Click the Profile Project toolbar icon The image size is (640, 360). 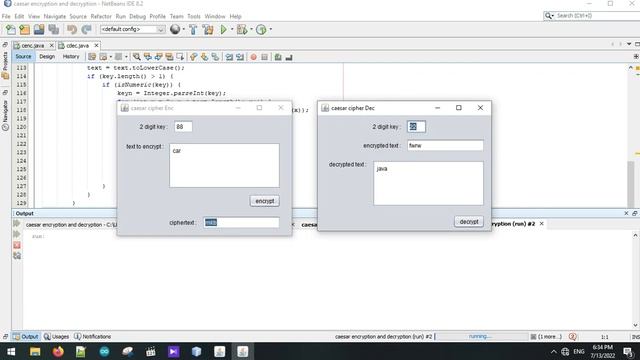(261, 29)
